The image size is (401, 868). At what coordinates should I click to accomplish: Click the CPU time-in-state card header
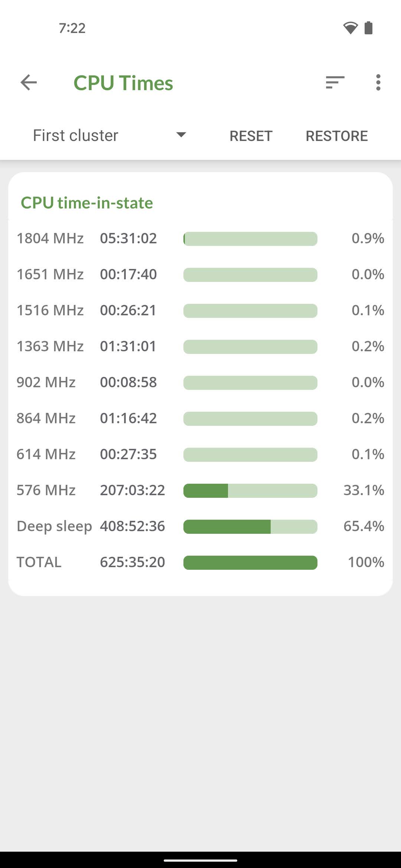(x=87, y=203)
